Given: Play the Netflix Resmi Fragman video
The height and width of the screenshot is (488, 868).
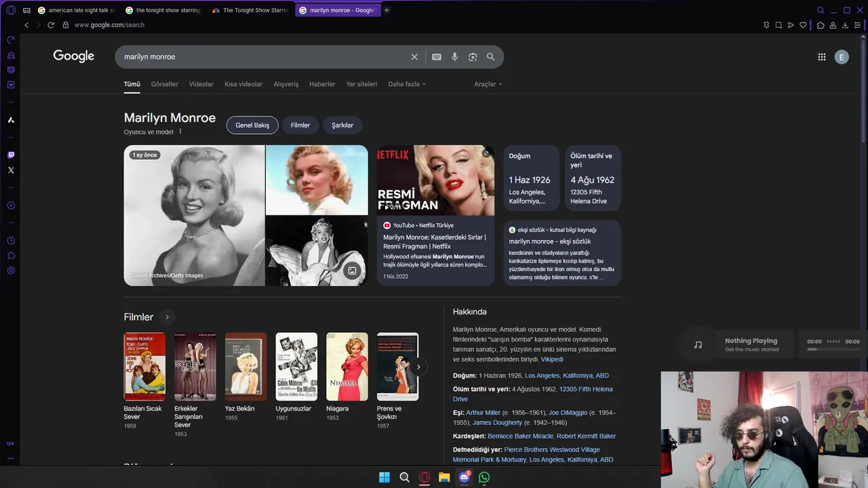Looking at the screenshot, I should coord(435,180).
